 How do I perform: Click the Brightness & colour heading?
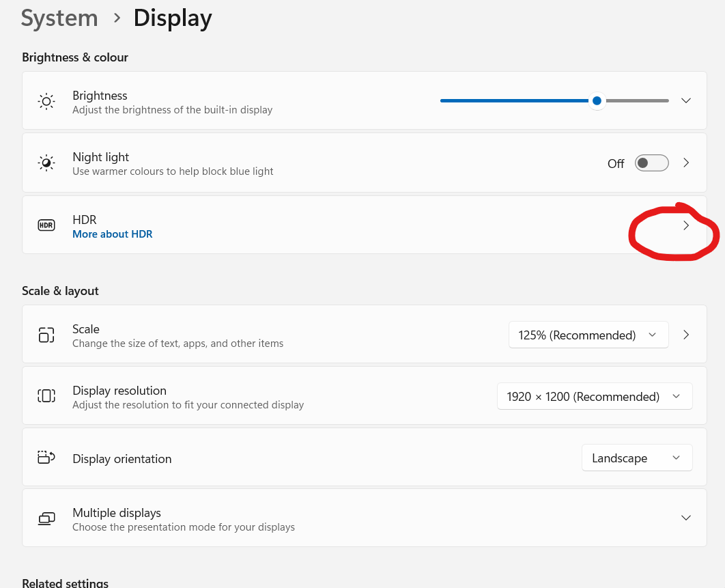tap(75, 57)
